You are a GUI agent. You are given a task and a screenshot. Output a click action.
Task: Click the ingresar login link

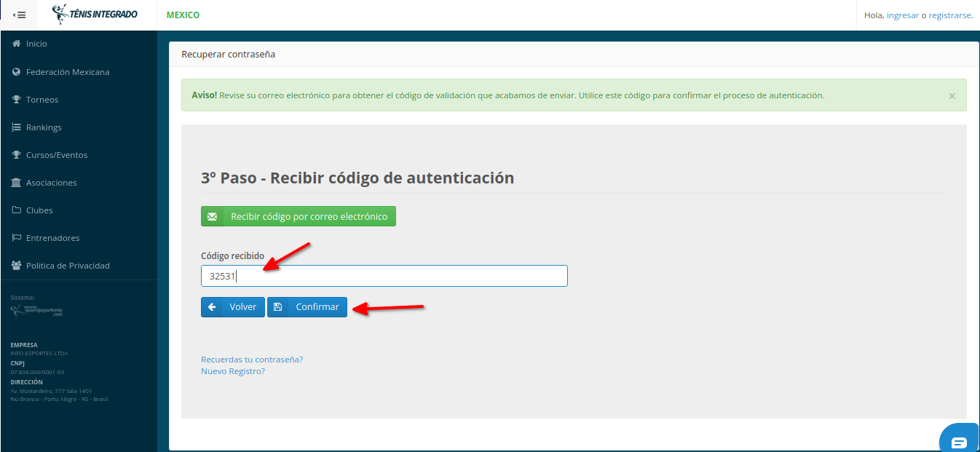(903, 15)
